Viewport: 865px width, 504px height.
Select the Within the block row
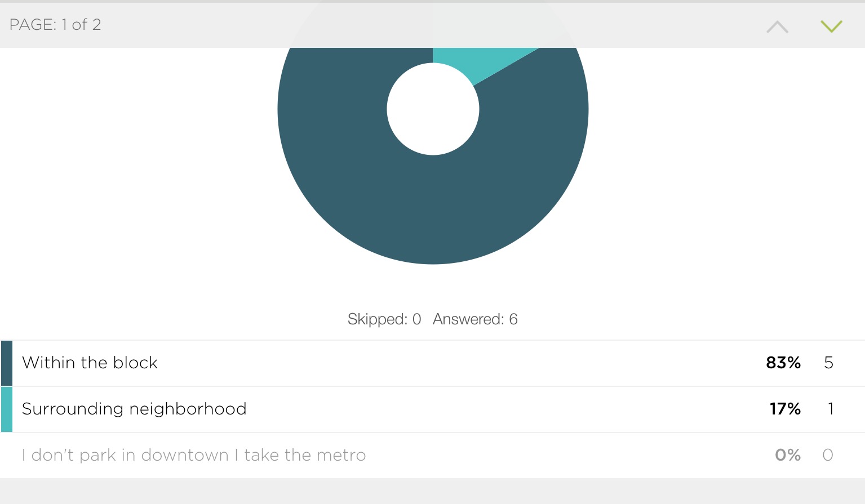(x=433, y=363)
